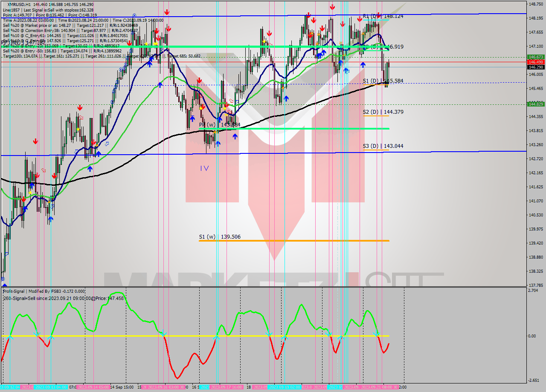Select the S3 (D) | 143.044 label
This screenshot has height=392, width=546.
pyautogui.click(x=383, y=146)
